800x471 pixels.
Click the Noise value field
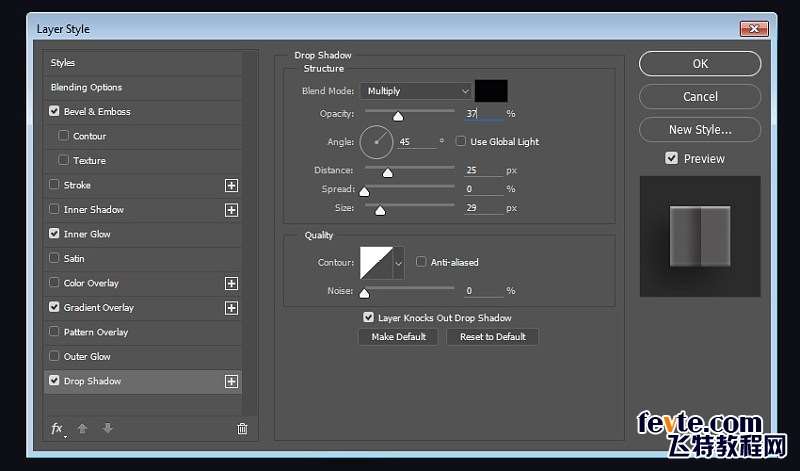coord(484,291)
